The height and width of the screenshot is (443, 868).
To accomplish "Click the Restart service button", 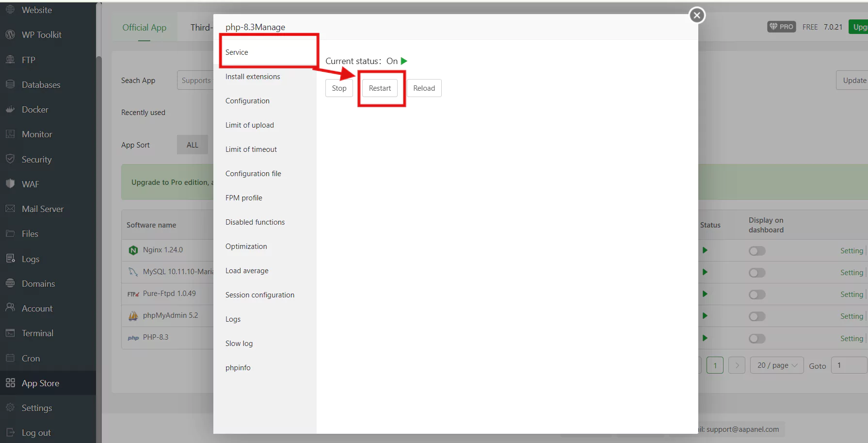I will click(380, 88).
